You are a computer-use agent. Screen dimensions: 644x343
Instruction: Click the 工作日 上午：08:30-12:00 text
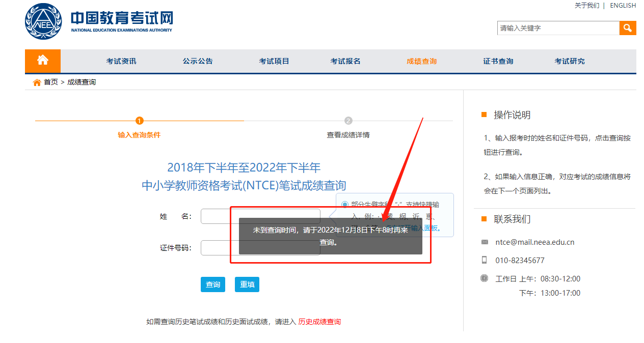[538, 279]
